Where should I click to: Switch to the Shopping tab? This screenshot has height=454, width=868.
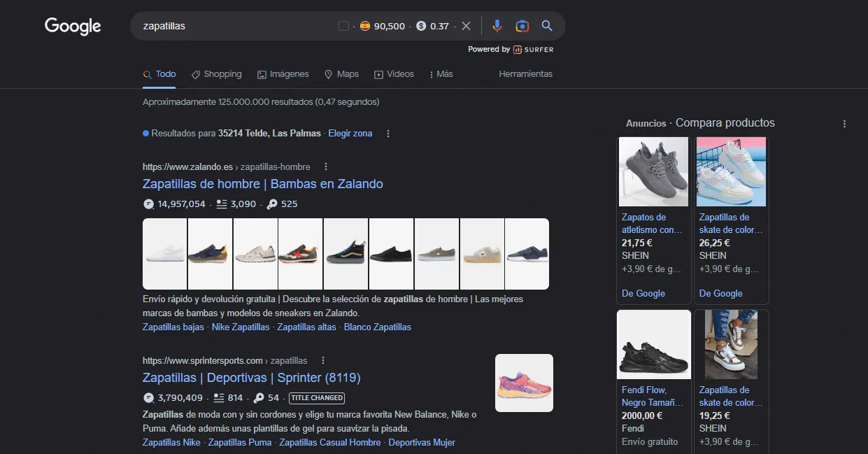click(x=217, y=74)
